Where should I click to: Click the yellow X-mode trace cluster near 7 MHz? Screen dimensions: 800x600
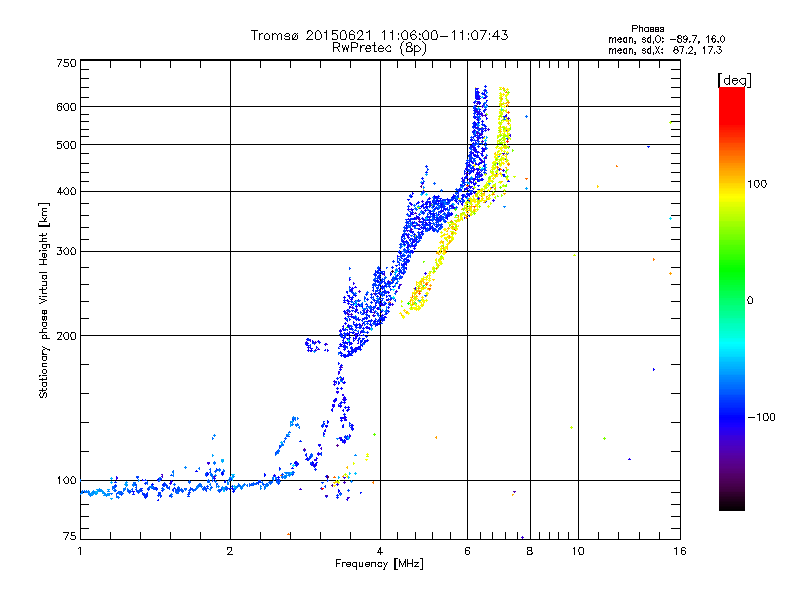(x=503, y=143)
